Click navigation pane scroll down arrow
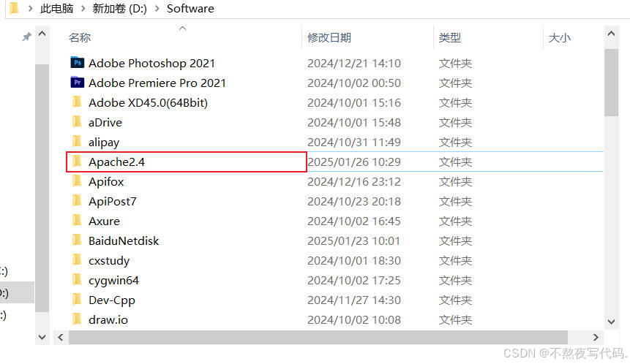The height and width of the screenshot is (364, 630). (42, 337)
